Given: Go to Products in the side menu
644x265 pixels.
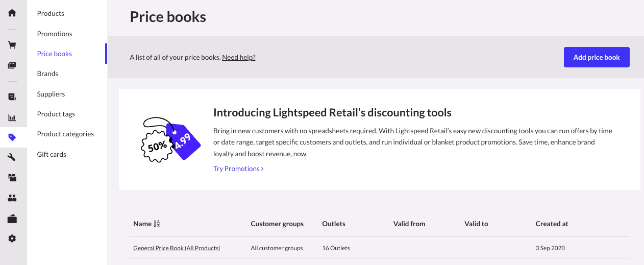Looking at the screenshot, I should coord(51,13).
